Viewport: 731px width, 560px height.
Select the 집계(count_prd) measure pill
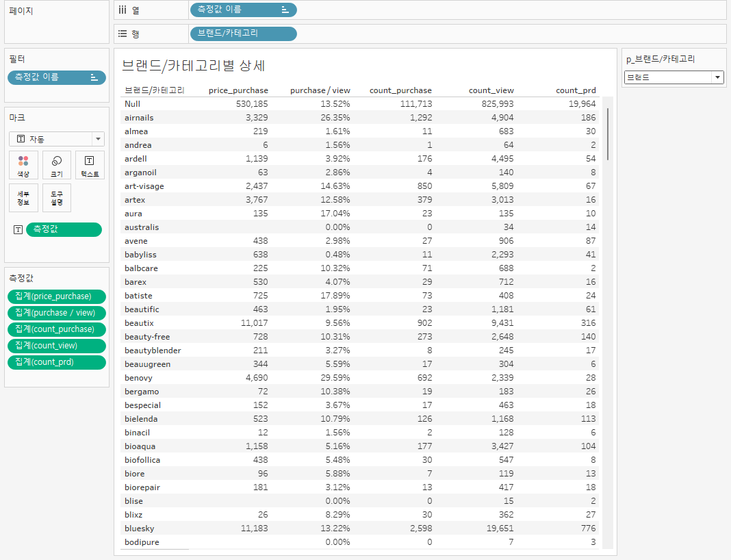56,362
